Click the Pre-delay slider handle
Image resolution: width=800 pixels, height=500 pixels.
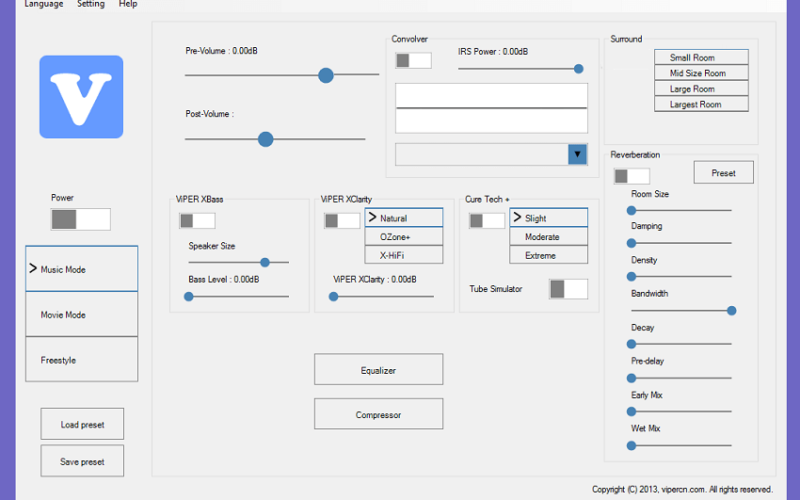pos(632,378)
